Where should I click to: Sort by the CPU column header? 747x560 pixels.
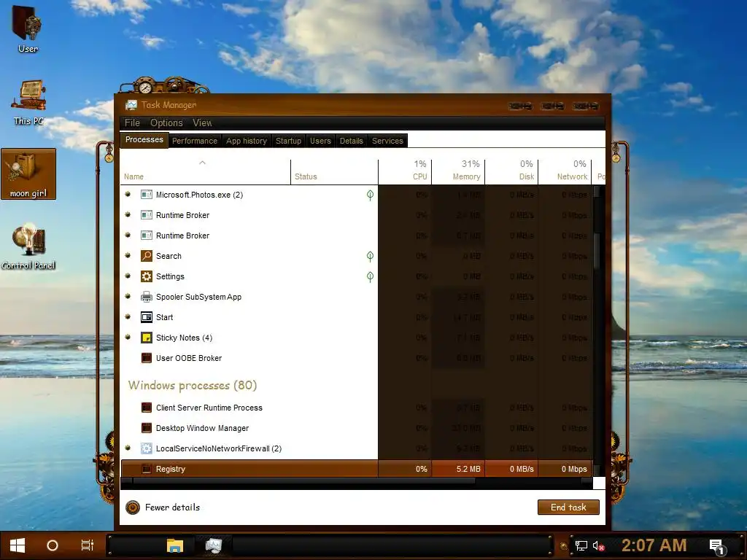[405, 171]
